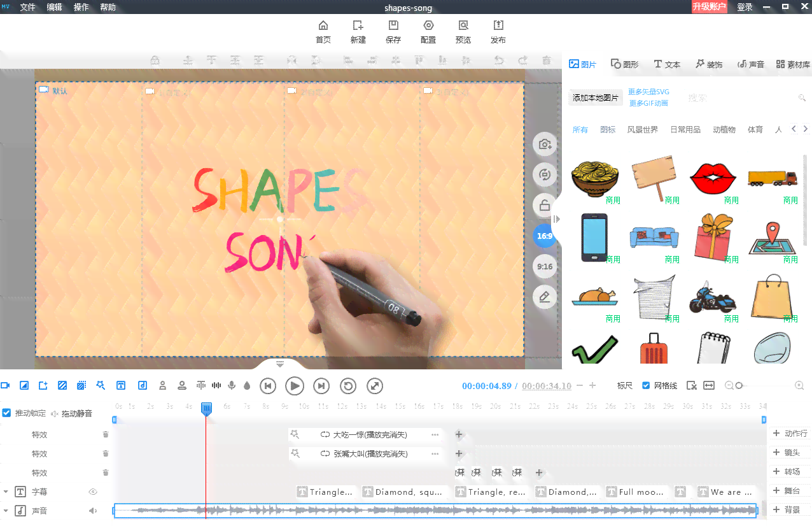
Task: Click the 背景 add button
Action: point(790,510)
